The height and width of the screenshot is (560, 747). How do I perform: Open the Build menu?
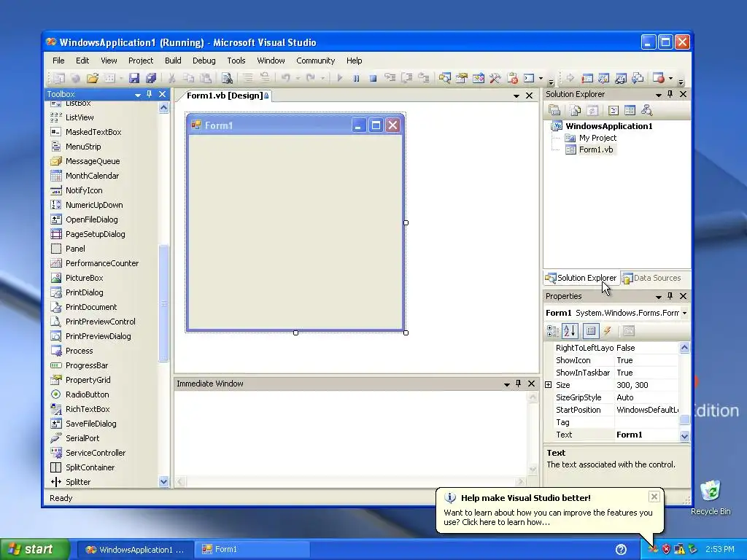[173, 61]
